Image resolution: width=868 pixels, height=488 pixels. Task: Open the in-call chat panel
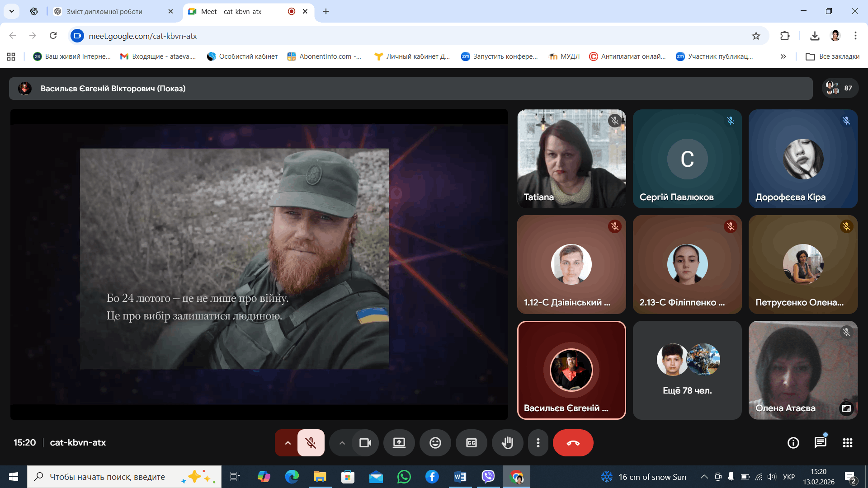point(820,443)
